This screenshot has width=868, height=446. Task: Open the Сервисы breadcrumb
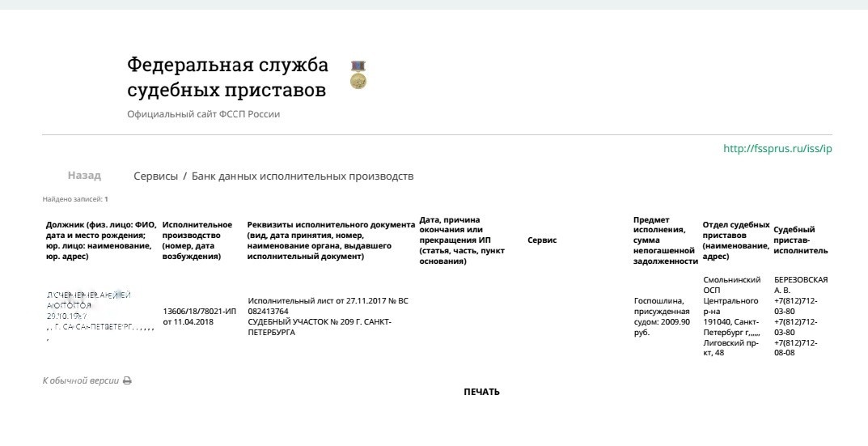(155, 176)
